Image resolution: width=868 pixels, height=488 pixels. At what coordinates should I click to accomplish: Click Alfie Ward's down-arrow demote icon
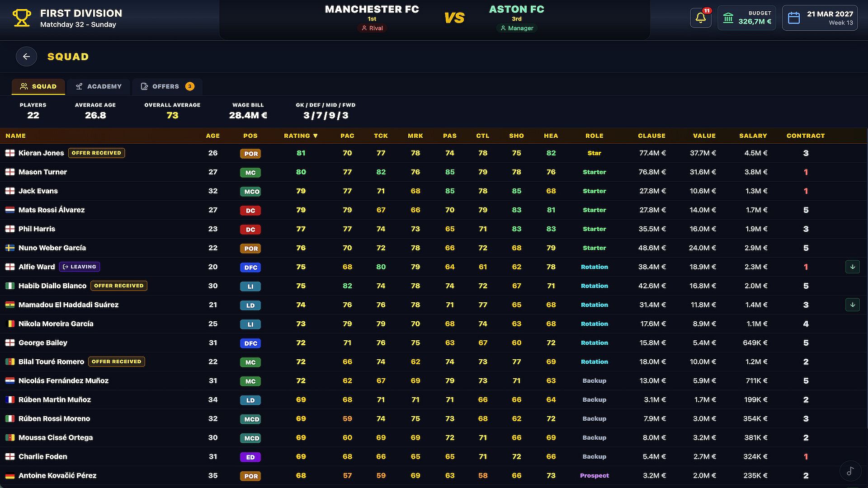pyautogui.click(x=853, y=267)
